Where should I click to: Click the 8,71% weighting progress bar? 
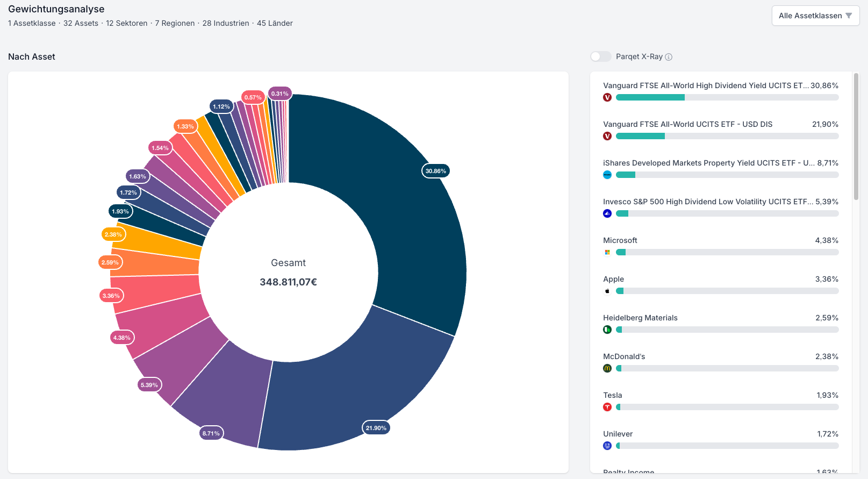727,175
